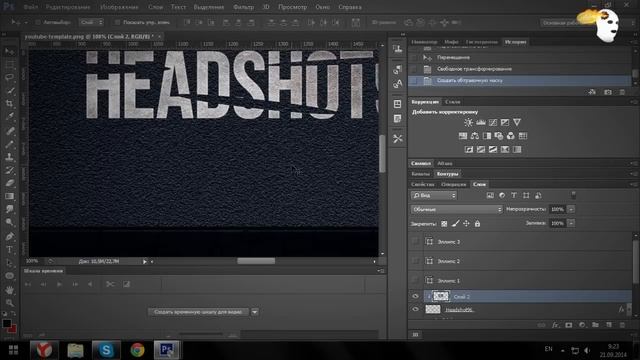
Task: Open the blend mode dropdown
Action: tap(456, 209)
